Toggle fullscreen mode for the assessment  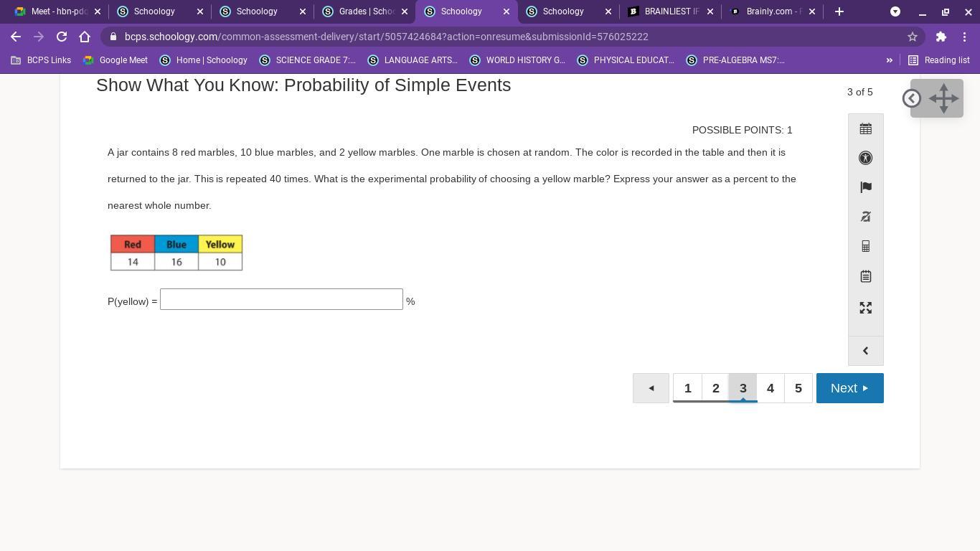(866, 308)
